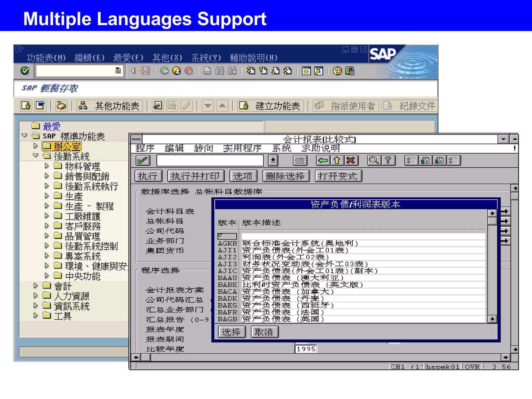Viewport: 532px width, 399px height.
Task: Open the 功能表(M) menu
Action: [x=46, y=58]
